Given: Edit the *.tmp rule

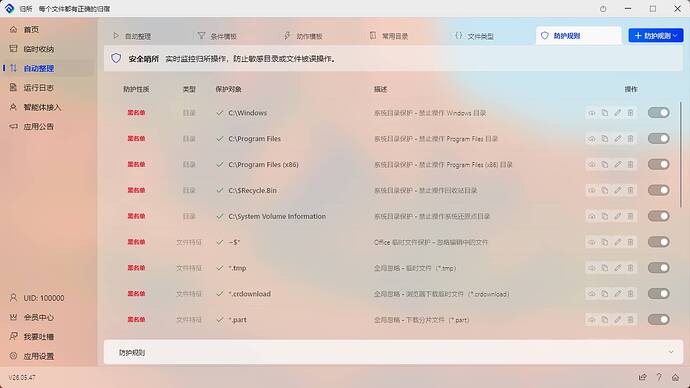Looking at the screenshot, I should (618, 268).
